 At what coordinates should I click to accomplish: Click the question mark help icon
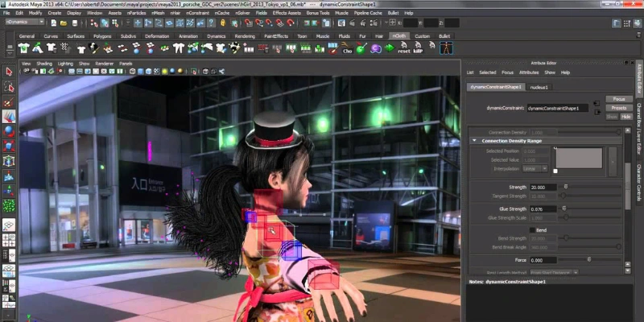pyautogui.click(x=211, y=23)
